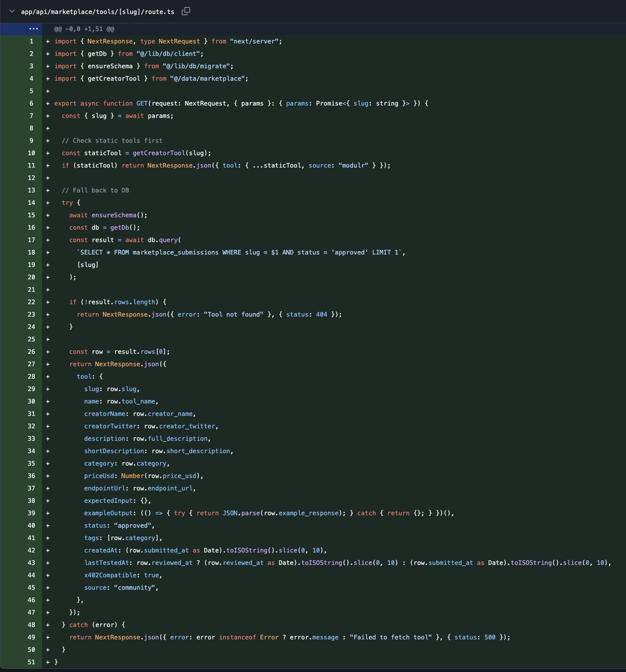
Task: Click the "@/lib/db/migrate" import path
Action: (196, 66)
